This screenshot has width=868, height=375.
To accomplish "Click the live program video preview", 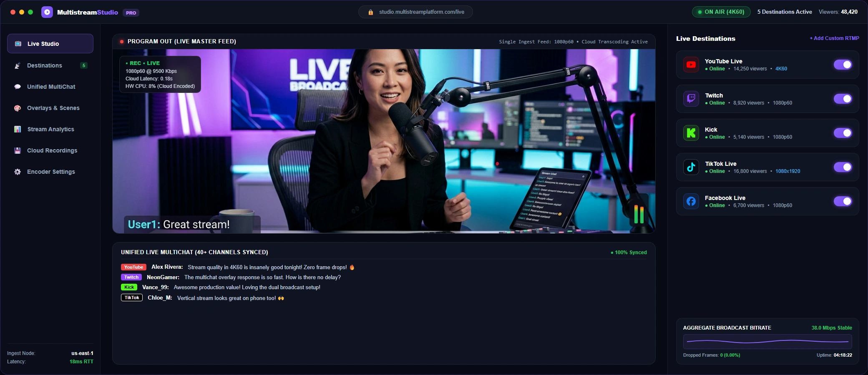I will [x=384, y=141].
